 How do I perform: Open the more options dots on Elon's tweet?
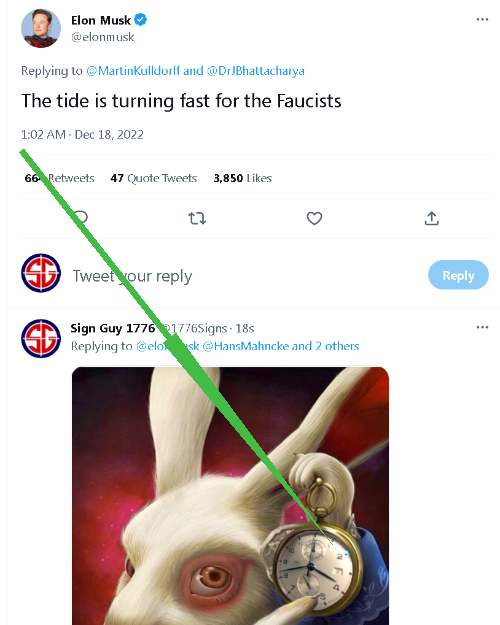tap(482, 20)
